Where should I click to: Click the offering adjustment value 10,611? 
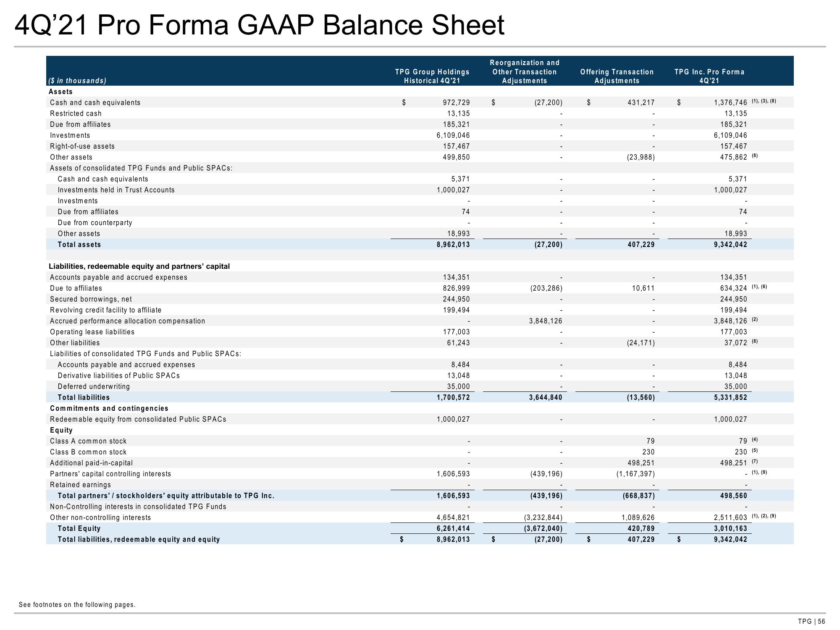point(643,288)
